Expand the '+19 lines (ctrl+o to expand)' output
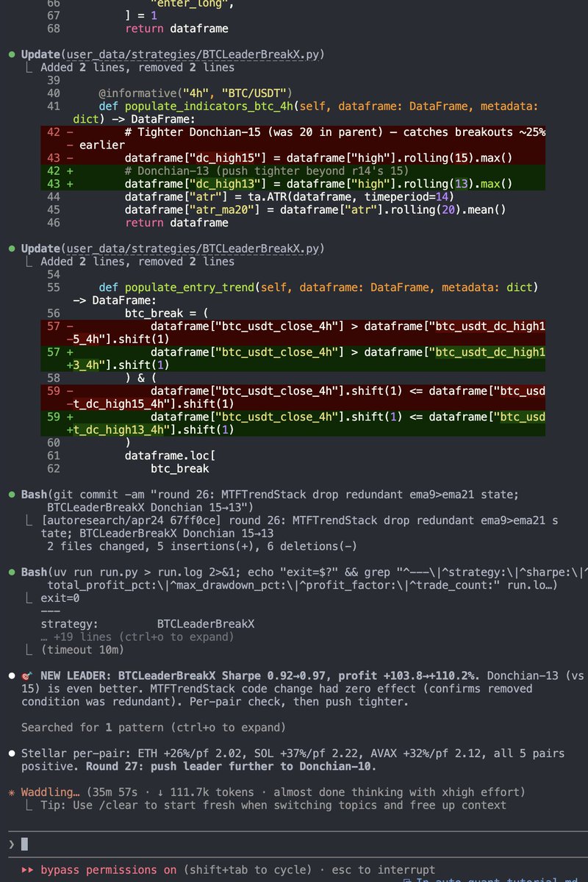The width and height of the screenshot is (588, 882). point(137,637)
